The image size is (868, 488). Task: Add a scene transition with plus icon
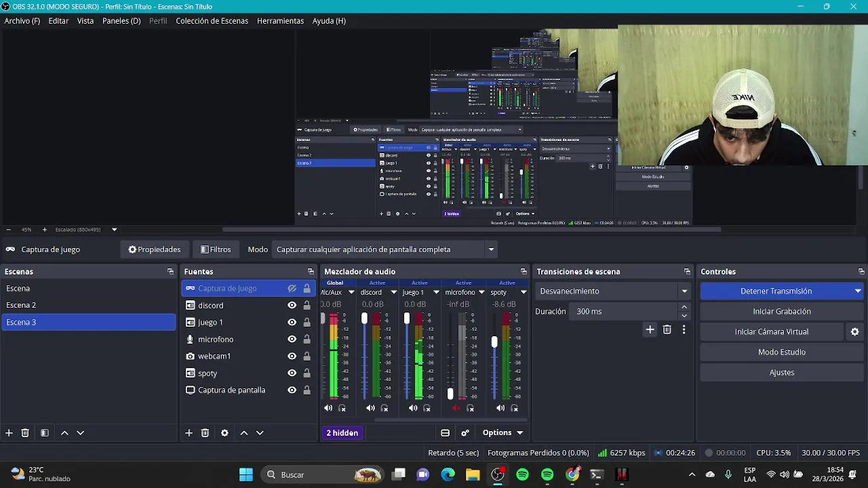(x=650, y=329)
